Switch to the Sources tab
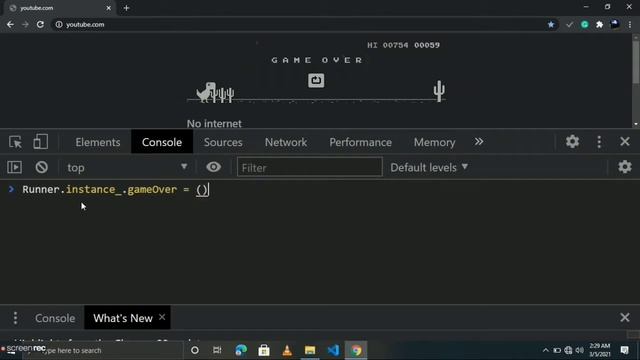This screenshot has height=360, width=640. click(223, 142)
